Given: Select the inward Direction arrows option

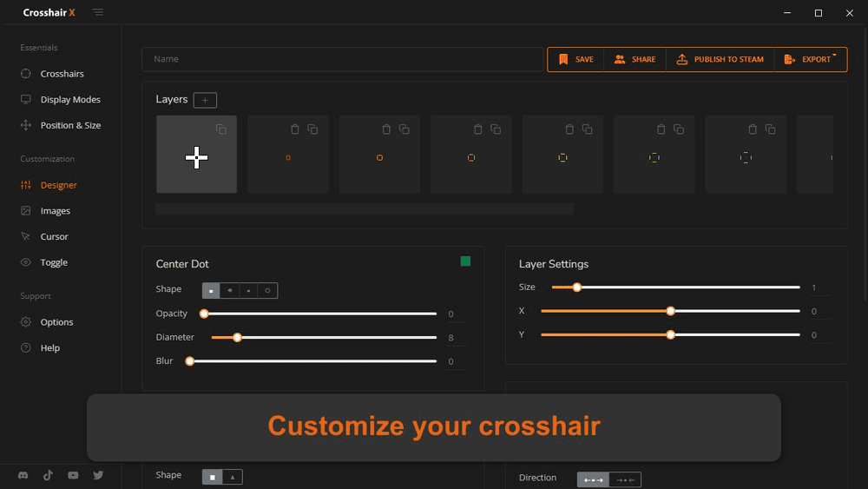Looking at the screenshot, I should (x=624, y=479).
